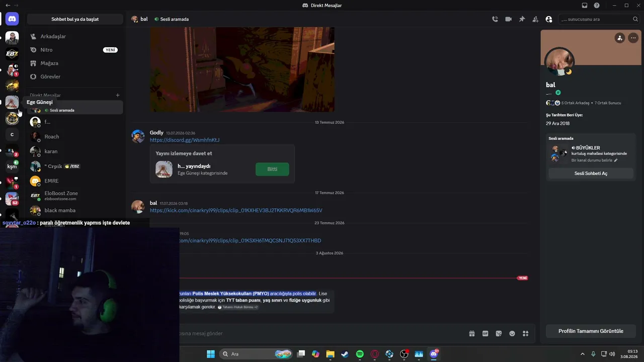Open File Explorer from the taskbar
The height and width of the screenshot is (362, 644).
click(x=330, y=354)
